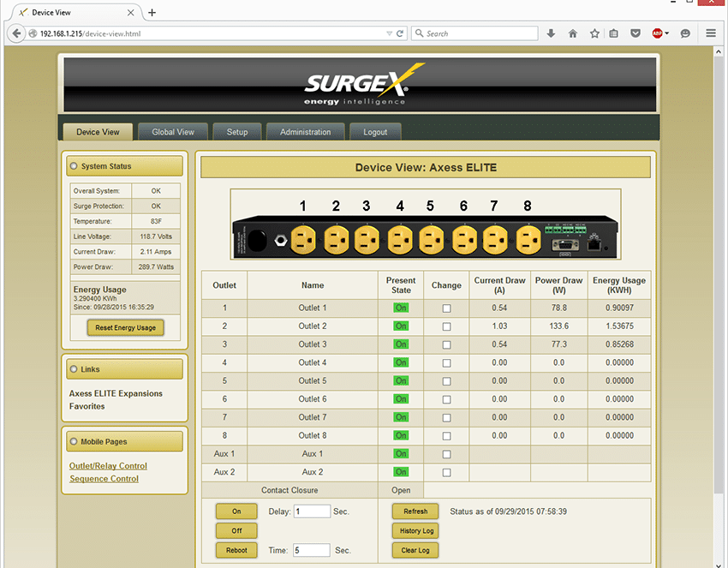728x568 pixels.
Task: Click the serial port on the device image
Action: pyautogui.click(x=565, y=245)
